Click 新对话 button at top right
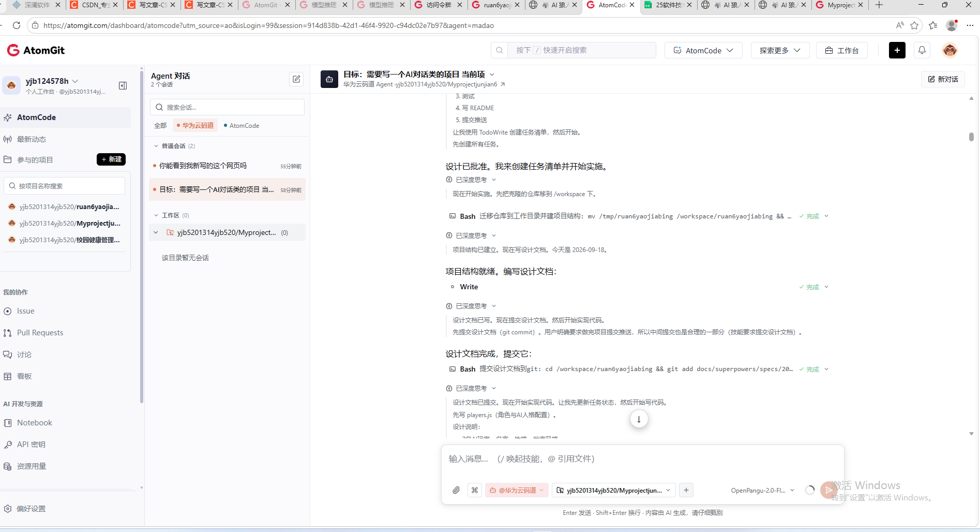980x532 pixels. pyautogui.click(x=943, y=79)
